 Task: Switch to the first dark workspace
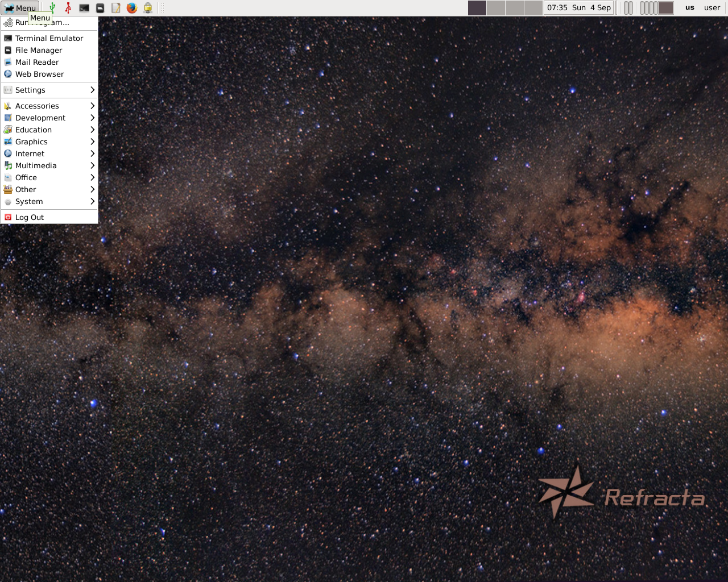click(x=477, y=8)
